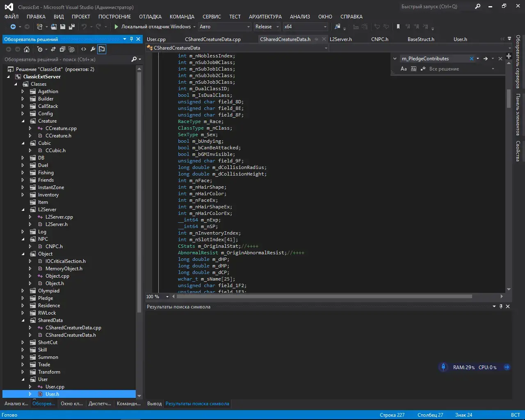Click the diagnostics microphone-shaped icon near RAM
This screenshot has height=420, width=525.
[443, 367]
